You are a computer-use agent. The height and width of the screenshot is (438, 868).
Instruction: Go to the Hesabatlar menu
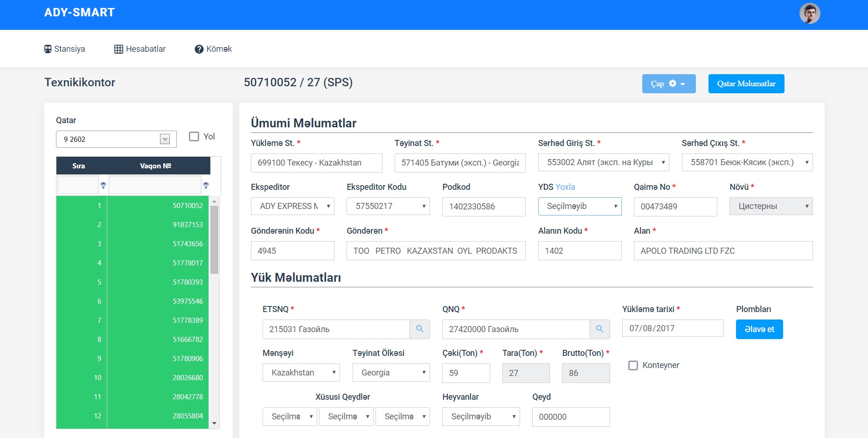[x=140, y=49]
